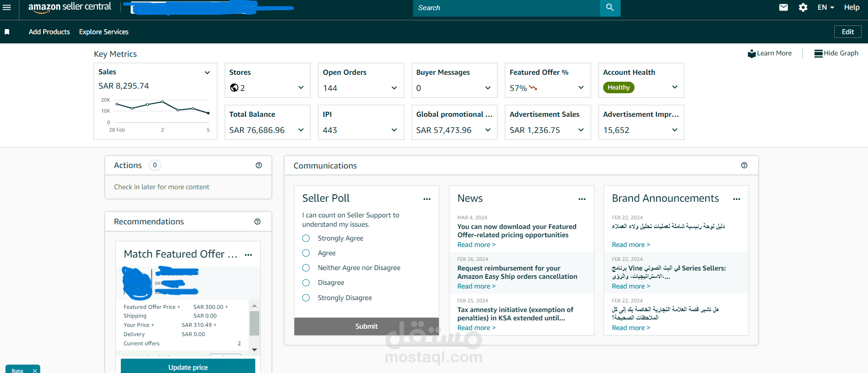
Task: Select the Disagree radio option
Action: click(x=306, y=283)
